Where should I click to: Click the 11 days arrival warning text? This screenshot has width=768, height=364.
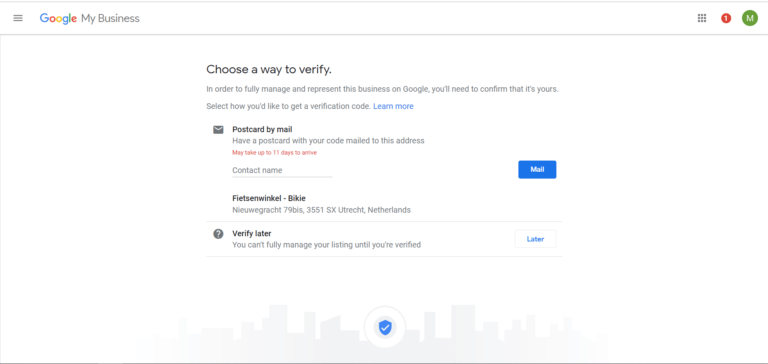pos(274,152)
